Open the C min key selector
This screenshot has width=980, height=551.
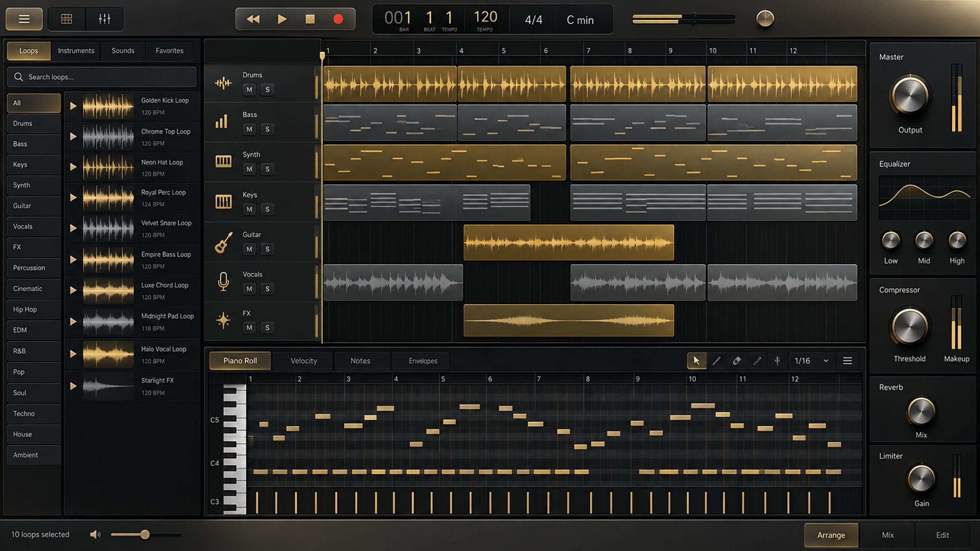coord(580,20)
